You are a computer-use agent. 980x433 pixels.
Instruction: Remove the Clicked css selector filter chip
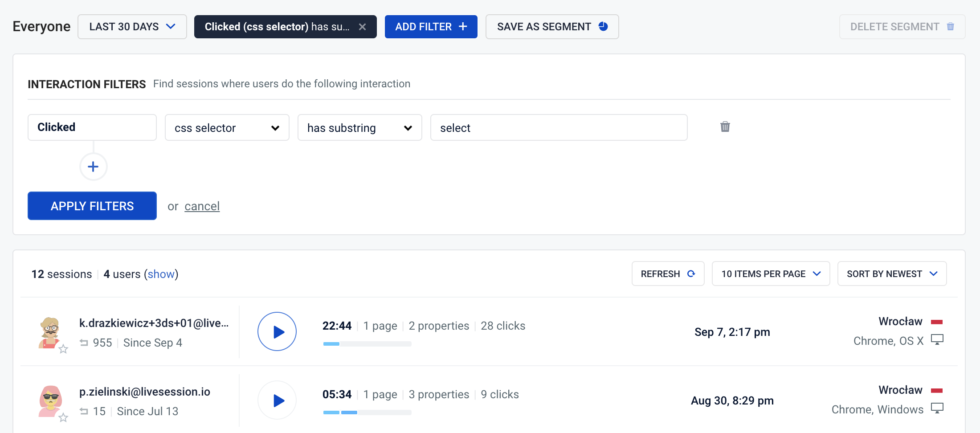(x=363, y=26)
